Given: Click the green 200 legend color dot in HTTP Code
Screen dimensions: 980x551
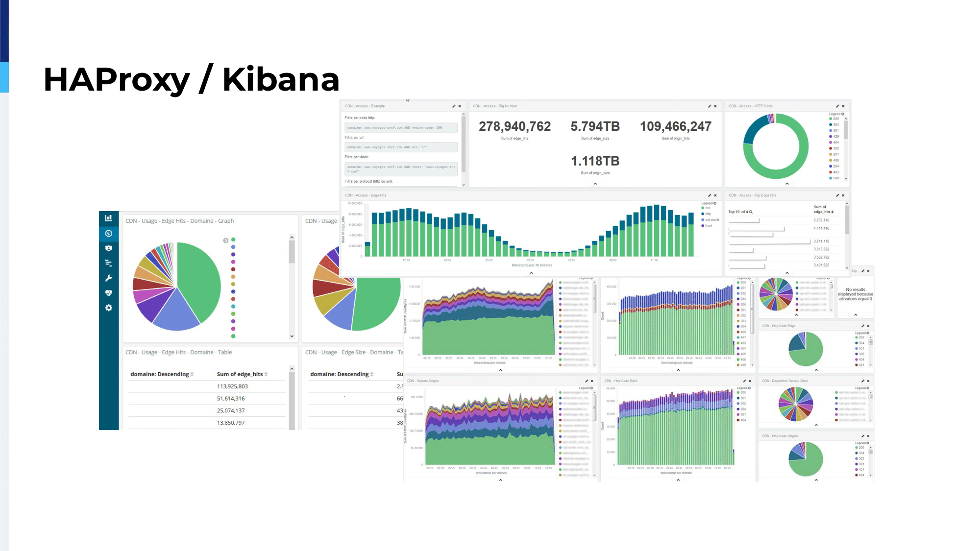Looking at the screenshot, I should [x=831, y=119].
